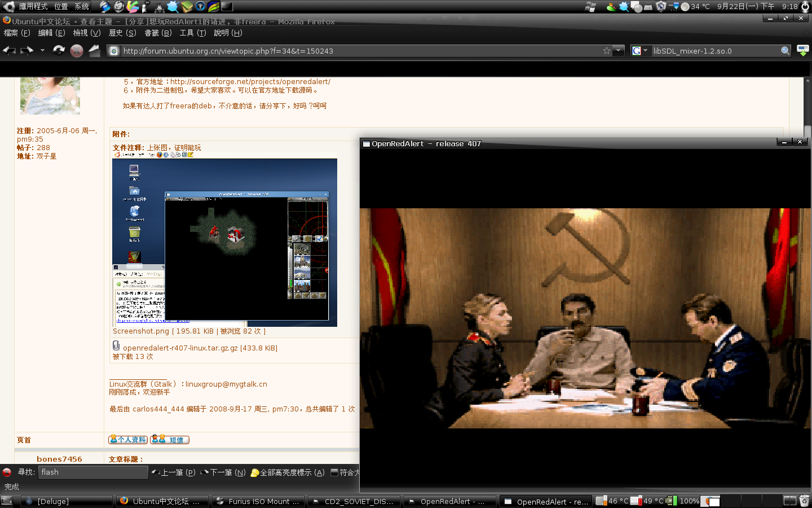Click the Firefox Forward arrow

27,50
